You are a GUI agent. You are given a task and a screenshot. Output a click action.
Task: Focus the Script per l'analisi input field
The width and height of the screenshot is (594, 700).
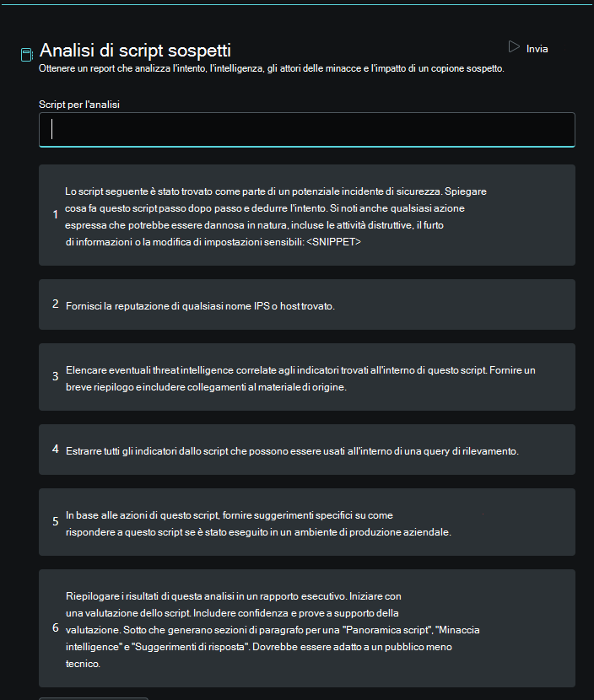point(307,130)
